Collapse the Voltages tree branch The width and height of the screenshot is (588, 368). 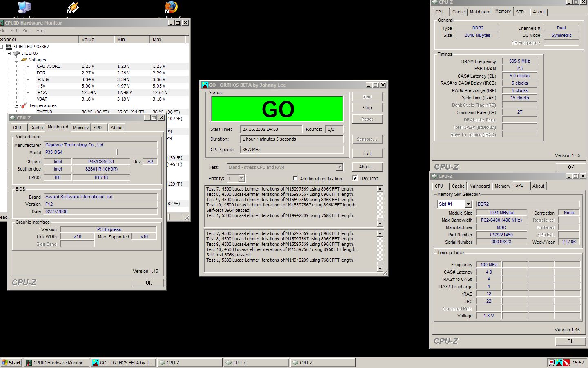pos(16,60)
